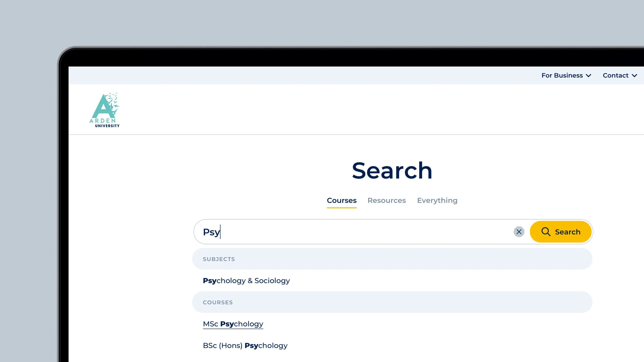Place cursor on typed text Psy
Image resolution: width=644 pixels, height=362 pixels.
pyautogui.click(x=211, y=232)
